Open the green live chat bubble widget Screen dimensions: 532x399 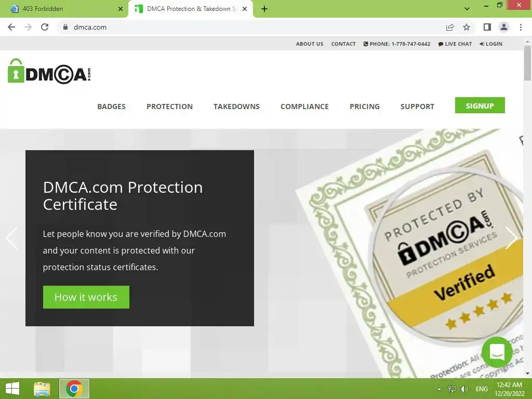coord(497,352)
